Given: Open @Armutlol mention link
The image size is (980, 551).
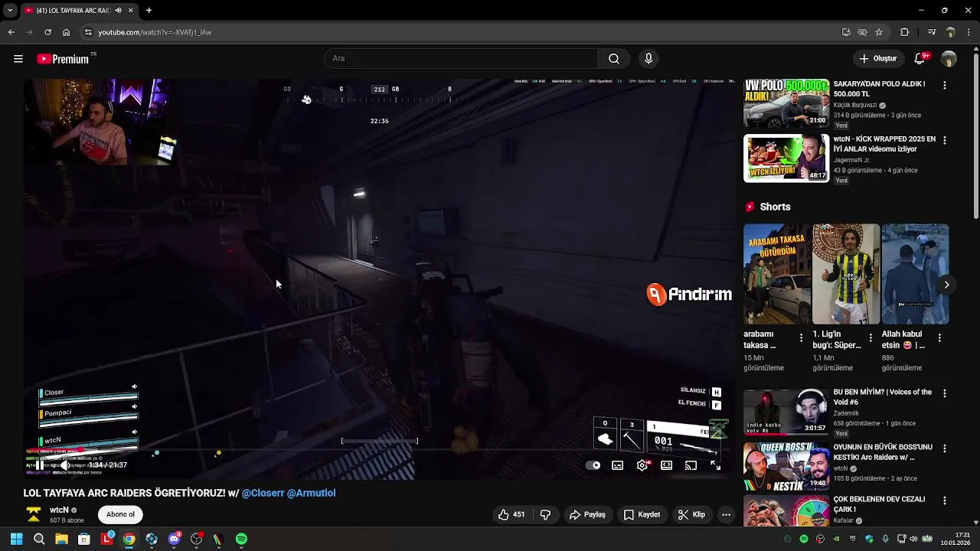Looking at the screenshot, I should pos(312,493).
